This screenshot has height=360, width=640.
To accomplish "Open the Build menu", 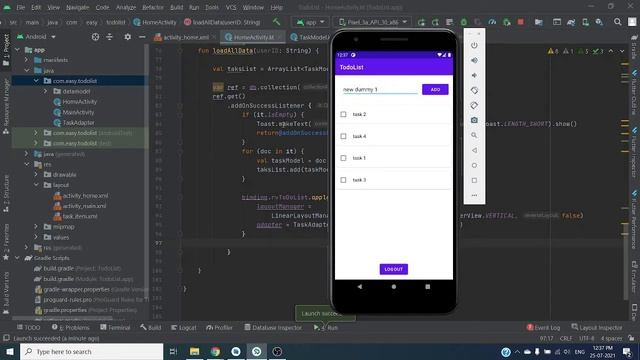I will [176, 7].
